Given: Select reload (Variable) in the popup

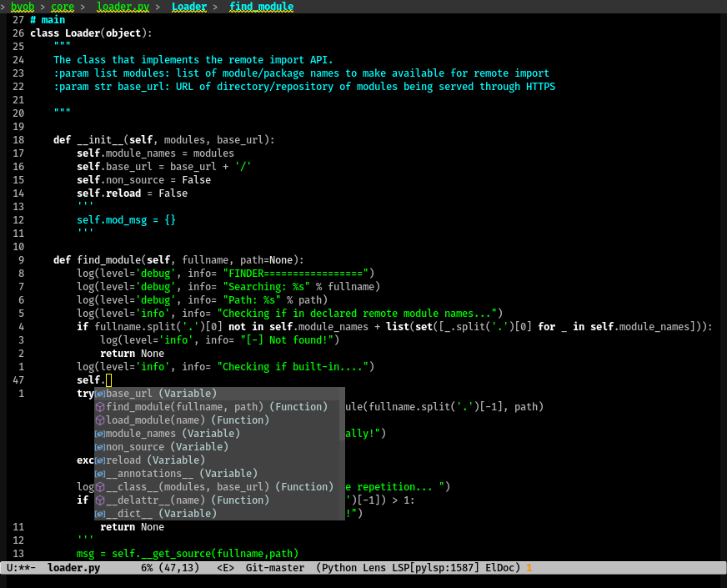Looking at the screenshot, I should 217,460.
